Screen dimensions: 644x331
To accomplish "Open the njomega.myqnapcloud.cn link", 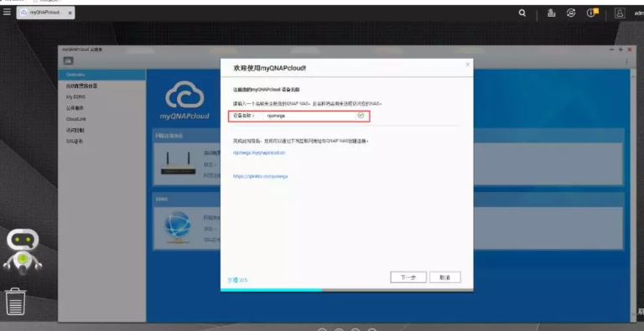I will [259, 153].
